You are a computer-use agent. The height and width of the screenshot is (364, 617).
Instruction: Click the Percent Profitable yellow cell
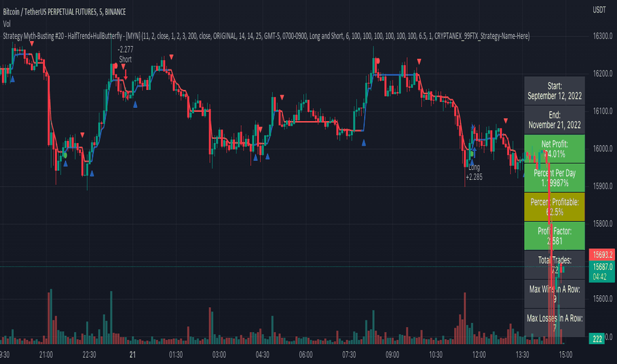pos(554,207)
